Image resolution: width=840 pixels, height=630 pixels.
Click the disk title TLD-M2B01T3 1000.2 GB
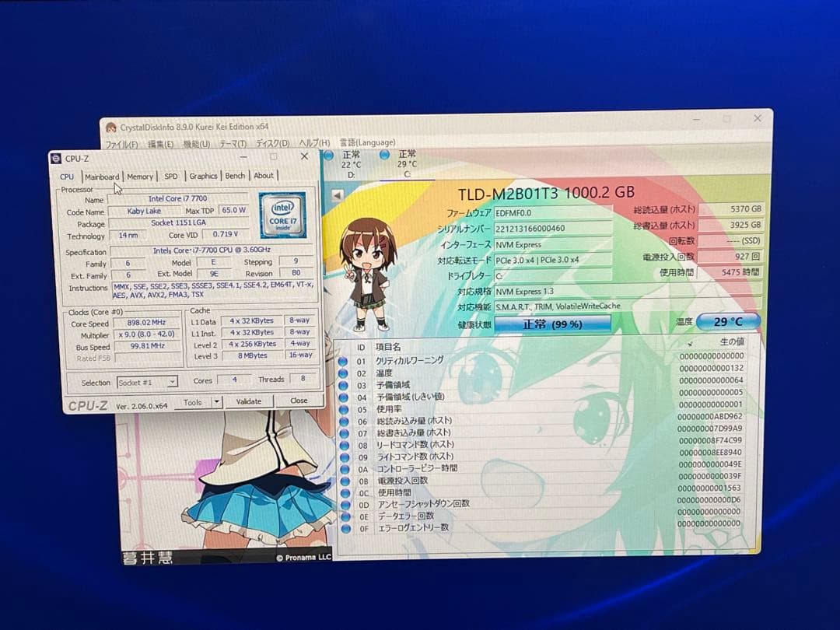[x=546, y=194]
